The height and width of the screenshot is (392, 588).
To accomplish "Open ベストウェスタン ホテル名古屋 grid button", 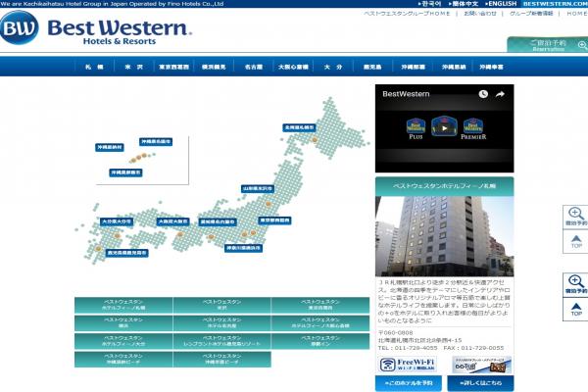I will 222,323.
